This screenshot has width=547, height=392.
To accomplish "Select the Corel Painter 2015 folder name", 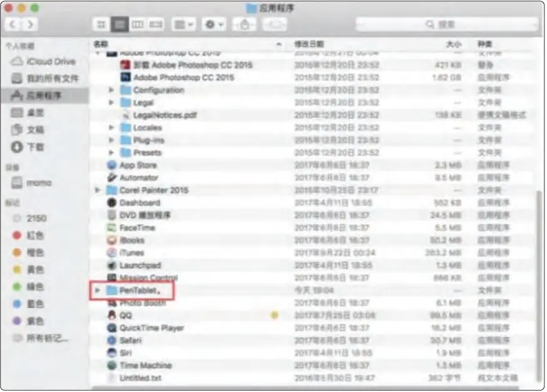I will point(154,190).
